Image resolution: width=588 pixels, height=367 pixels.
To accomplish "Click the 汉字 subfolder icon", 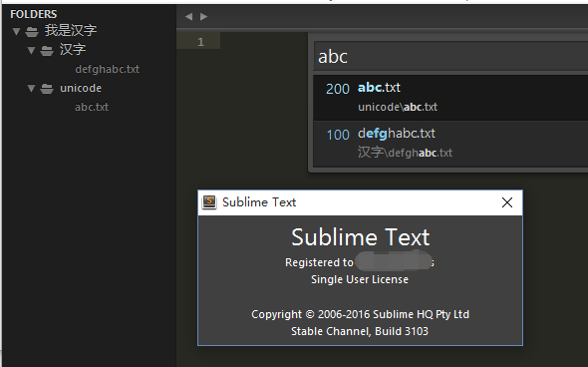I will coord(47,51).
